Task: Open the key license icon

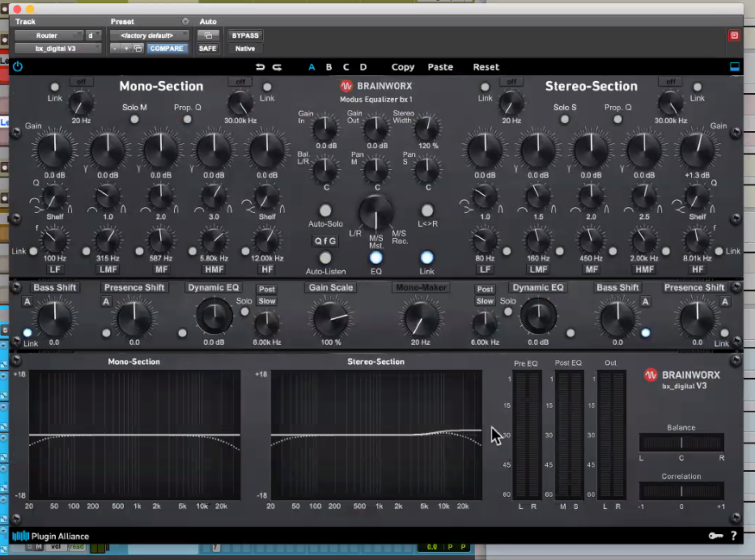Action: [x=715, y=536]
